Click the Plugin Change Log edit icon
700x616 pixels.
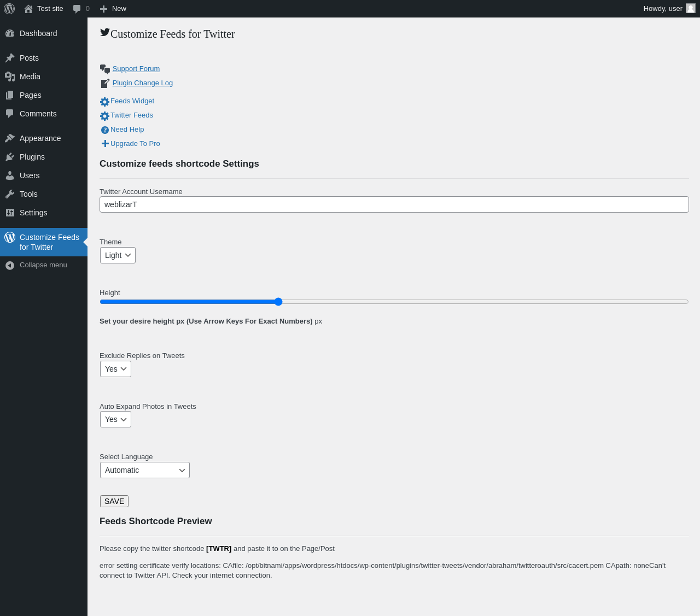click(105, 83)
